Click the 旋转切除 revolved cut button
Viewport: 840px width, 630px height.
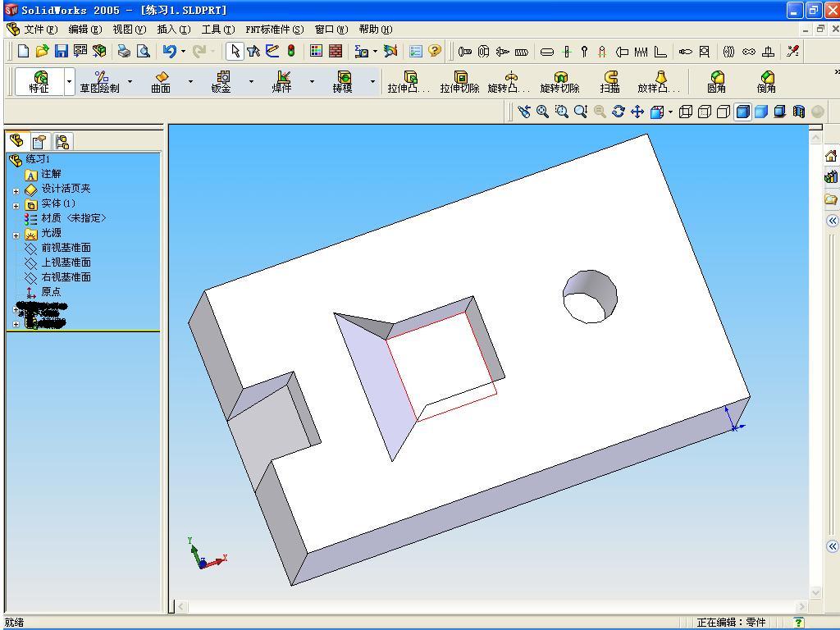[559, 81]
